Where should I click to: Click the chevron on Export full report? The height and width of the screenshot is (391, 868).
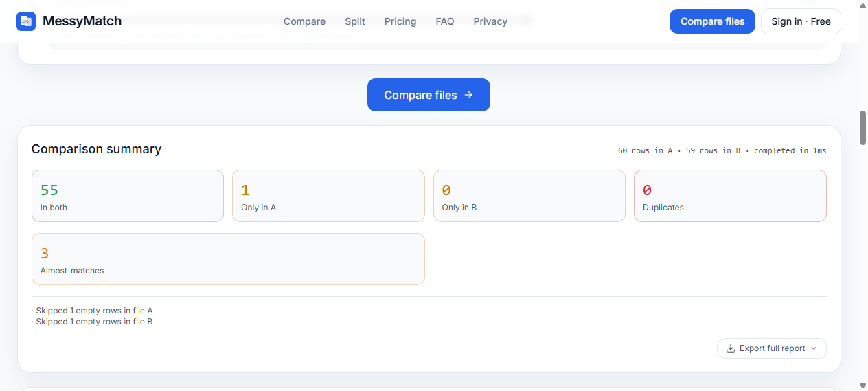pos(814,348)
